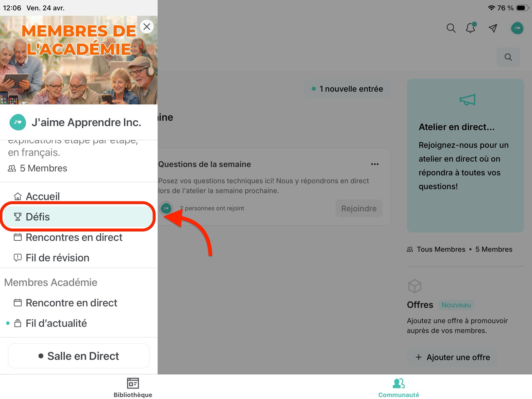
Task: Tap Rejoindre for Questions de la semaine
Action: 359,208
